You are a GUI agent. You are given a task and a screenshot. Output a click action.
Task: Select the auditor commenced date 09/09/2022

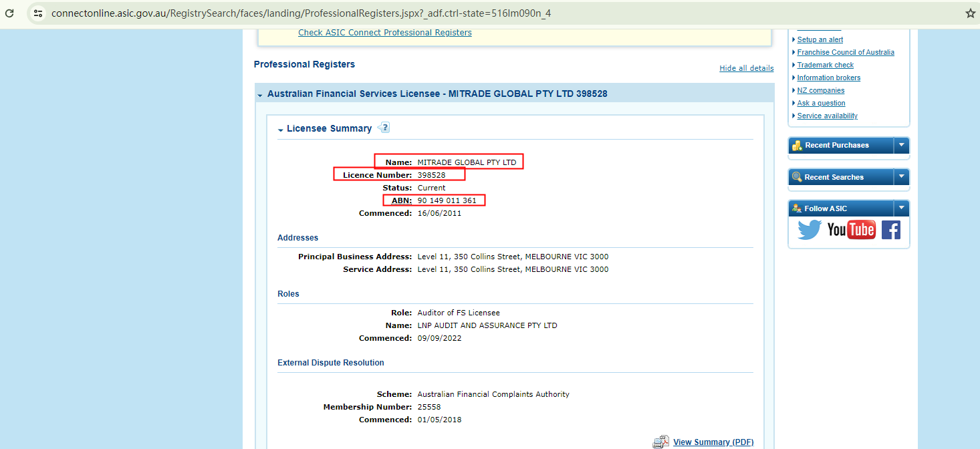(x=439, y=338)
